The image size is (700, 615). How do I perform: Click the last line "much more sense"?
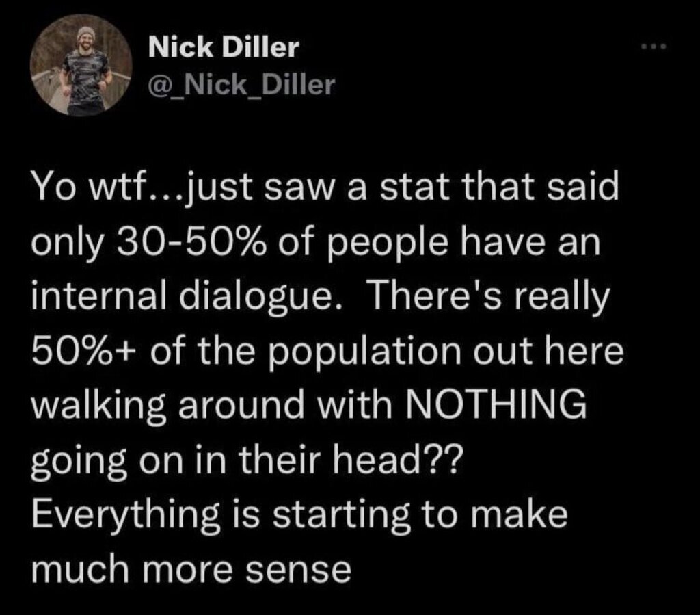tap(191, 570)
